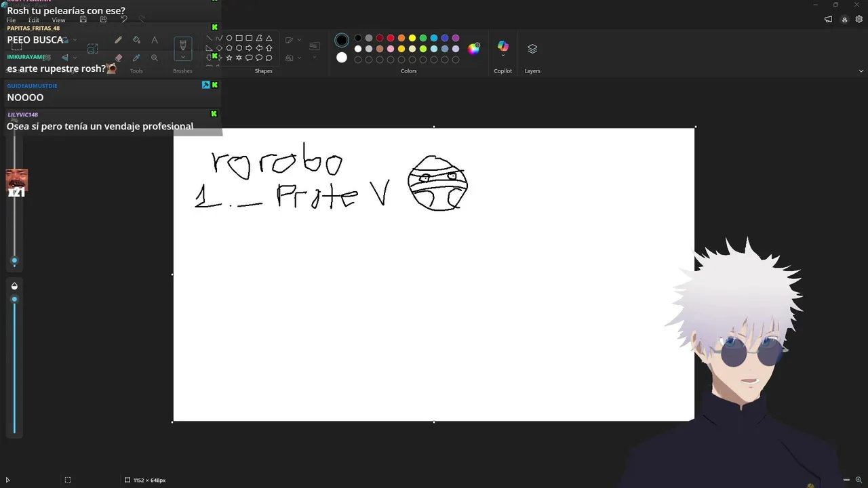Screen dimensions: 868x488
Task: Select Color 2 white swatch
Action: click(x=342, y=58)
